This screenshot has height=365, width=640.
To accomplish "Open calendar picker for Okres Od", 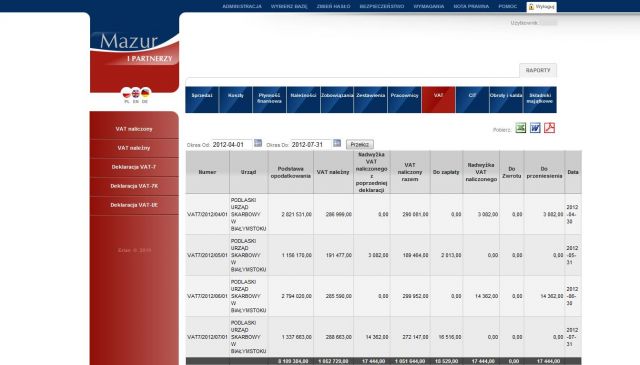I will pyautogui.click(x=258, y=143).
